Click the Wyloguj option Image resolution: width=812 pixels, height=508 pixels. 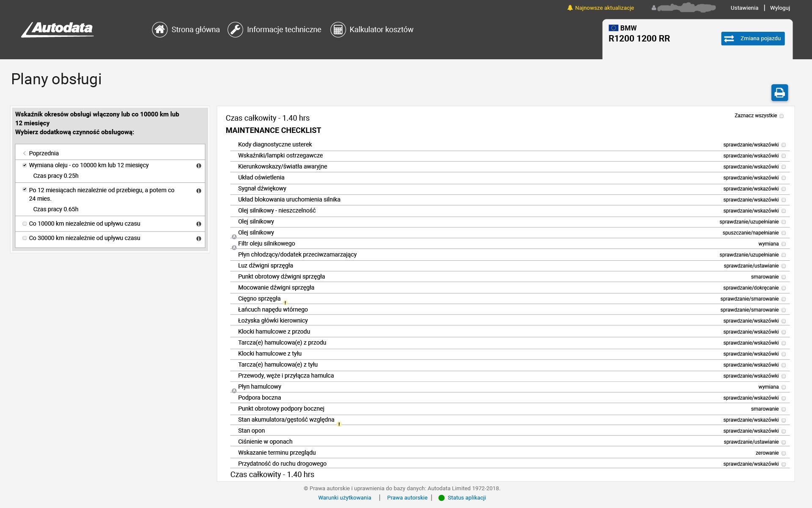[780, 8]
